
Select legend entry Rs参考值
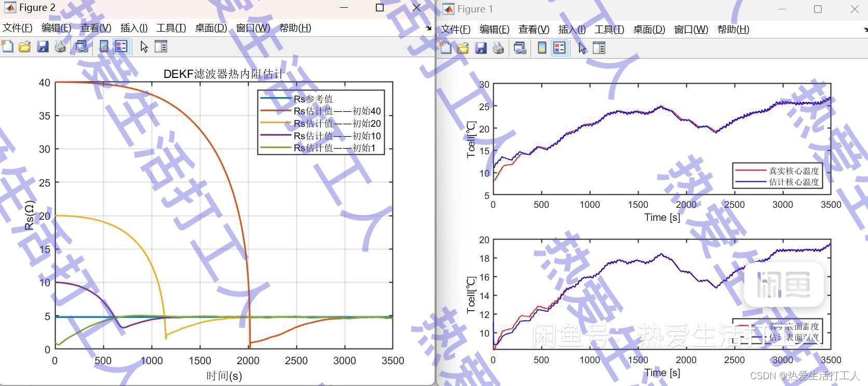(x=313, y=99)
